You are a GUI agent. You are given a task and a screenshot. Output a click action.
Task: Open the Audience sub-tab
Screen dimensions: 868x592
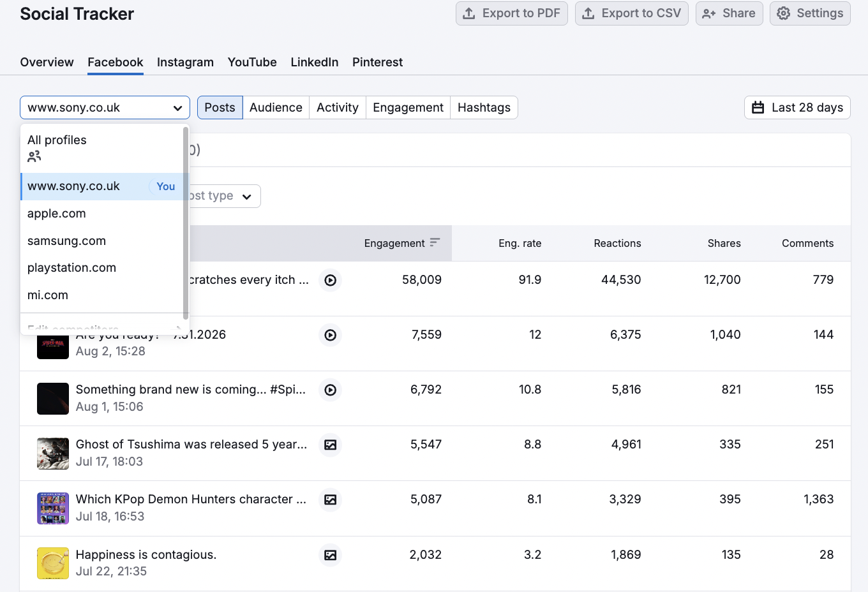click(x=276, y=107)
